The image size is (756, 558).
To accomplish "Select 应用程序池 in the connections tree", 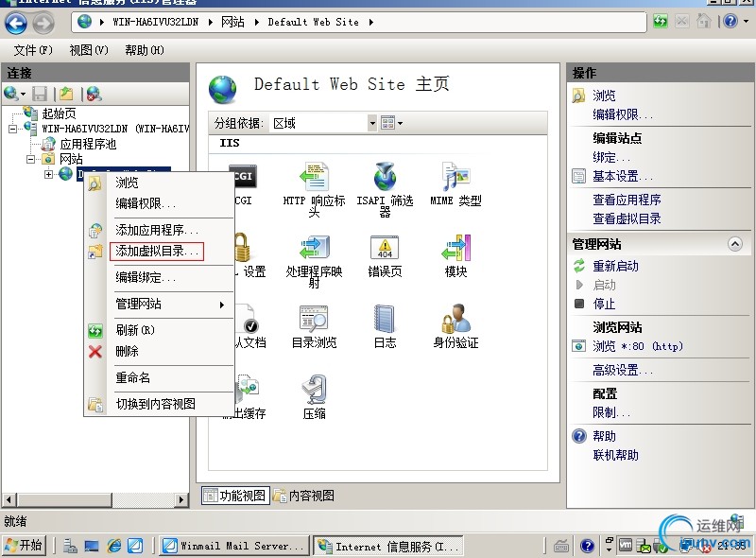I will [x=88, y=144].
